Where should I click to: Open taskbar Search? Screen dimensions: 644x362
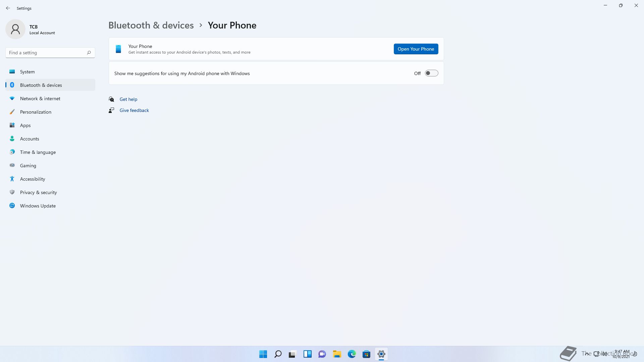278,354
